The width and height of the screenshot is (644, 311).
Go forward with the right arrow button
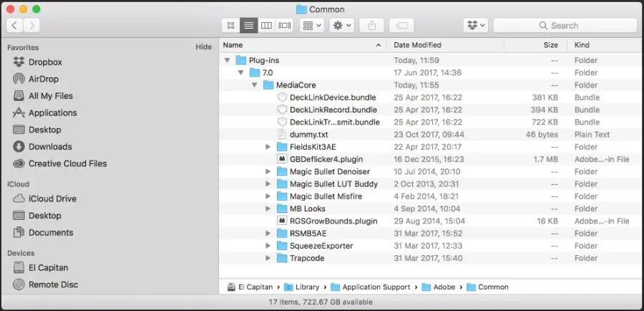pyautogui.click(x=31, y=26)
